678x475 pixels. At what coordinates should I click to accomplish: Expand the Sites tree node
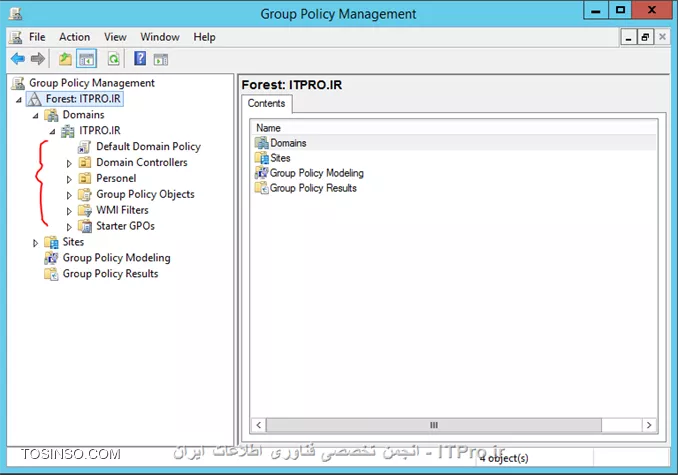[x=35, y=243]
